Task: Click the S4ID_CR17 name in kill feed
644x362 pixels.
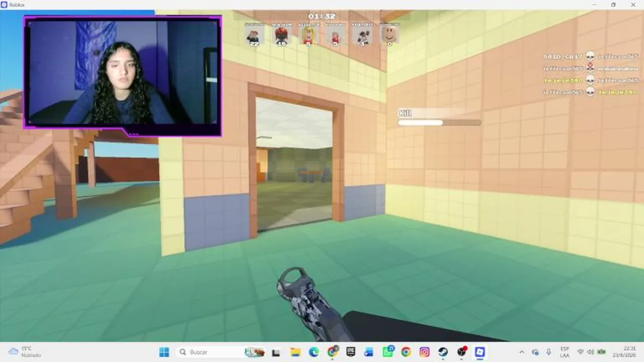Action: 562,56
